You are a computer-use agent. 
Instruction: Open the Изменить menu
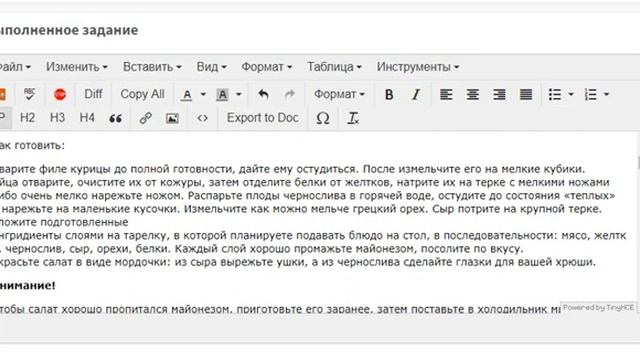[x=77, y=67]
